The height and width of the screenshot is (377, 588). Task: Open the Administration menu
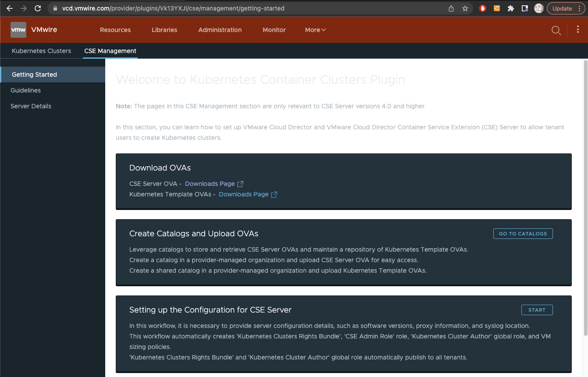(x=220, y=30)
